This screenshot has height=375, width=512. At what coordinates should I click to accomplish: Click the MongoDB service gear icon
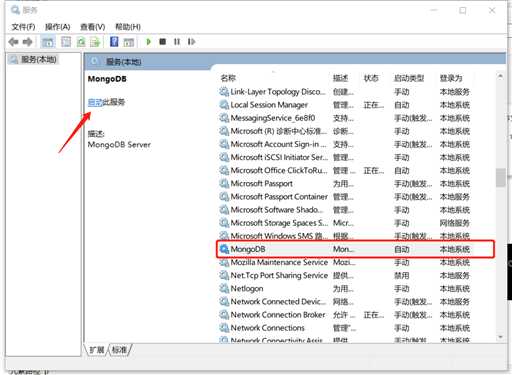pyautogui.click(x=224, y=249)
